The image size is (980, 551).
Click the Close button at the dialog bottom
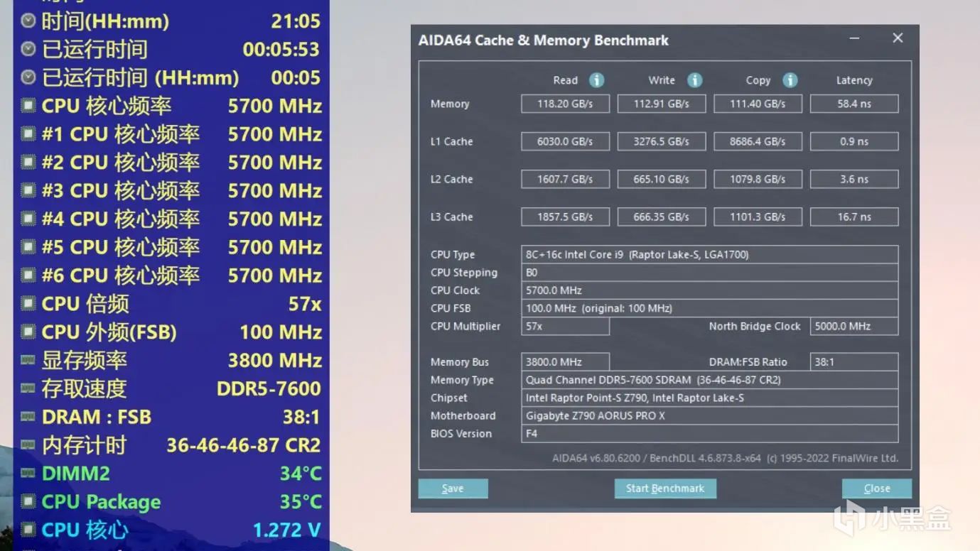(x=877, y=489)
